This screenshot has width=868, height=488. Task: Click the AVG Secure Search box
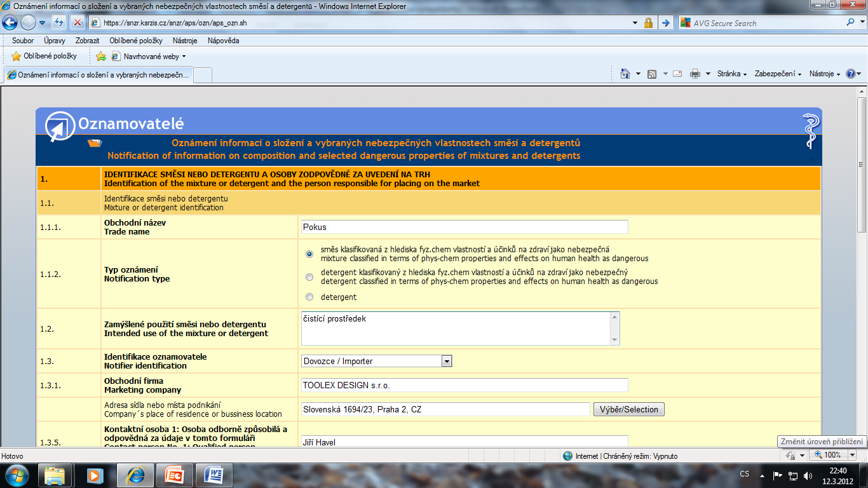click(x=761, y=23)
